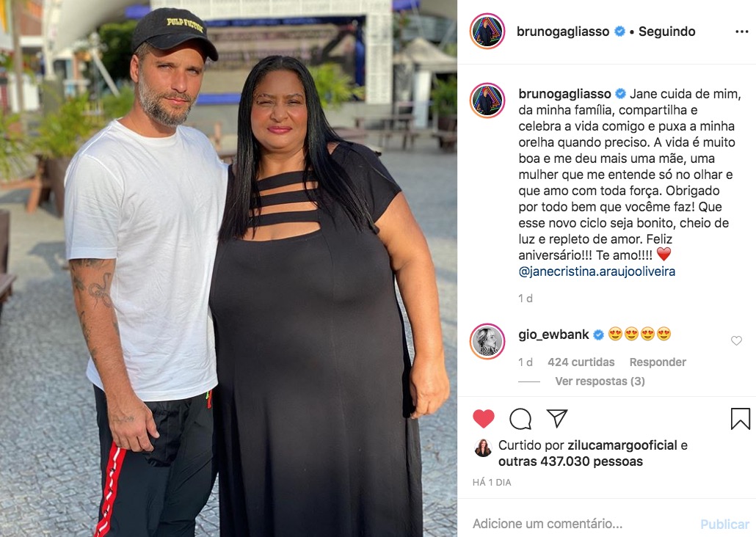
Task: Expand Ver respostas (3) replies
Action: tap(600, 381)
